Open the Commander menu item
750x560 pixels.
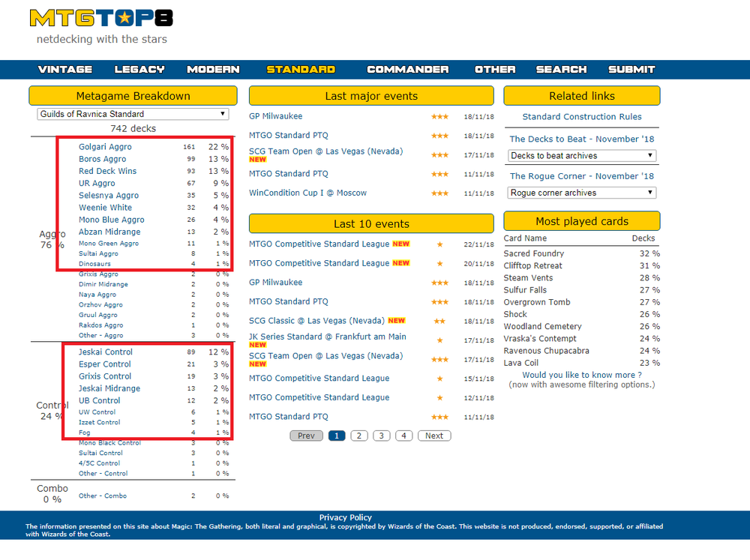(407, 70)
